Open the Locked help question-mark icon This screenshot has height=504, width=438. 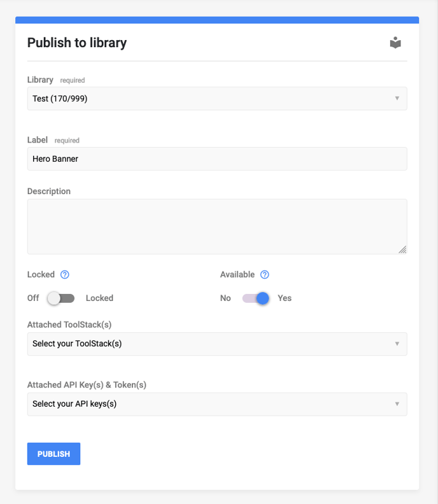[x=65, y=274]
